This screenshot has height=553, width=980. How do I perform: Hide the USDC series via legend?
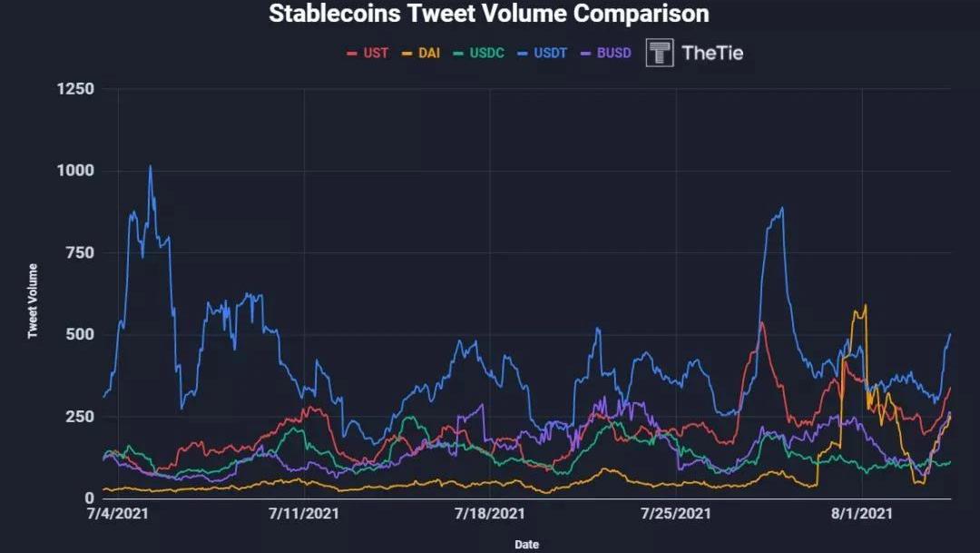click(479, 54)
